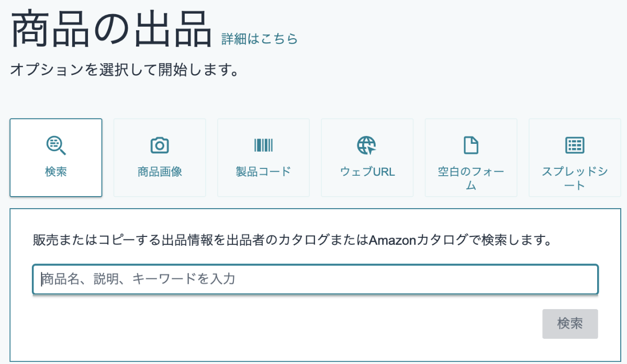Switch to スプレッドシート tab label
The width and height of the screenshot is (627, 364).
(575, 178)
